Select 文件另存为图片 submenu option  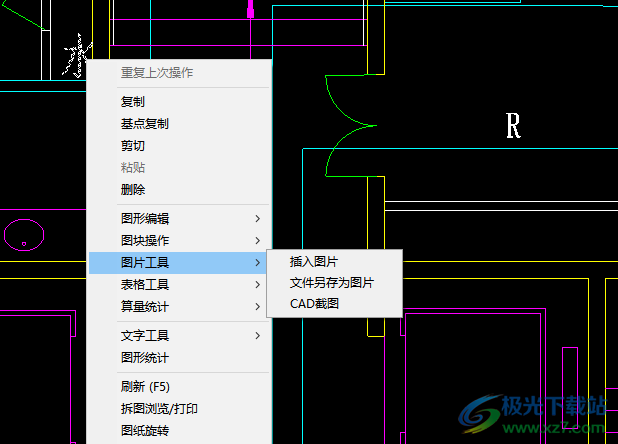[335, 282]
